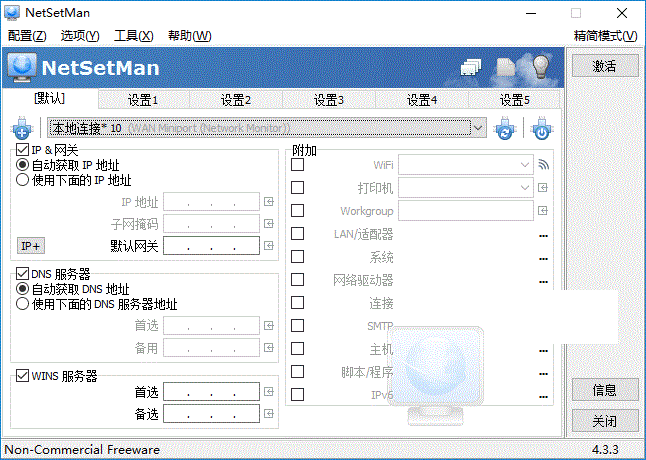Enable the 打印机 checkbox

pyautogui.click(x=297, y=188)
